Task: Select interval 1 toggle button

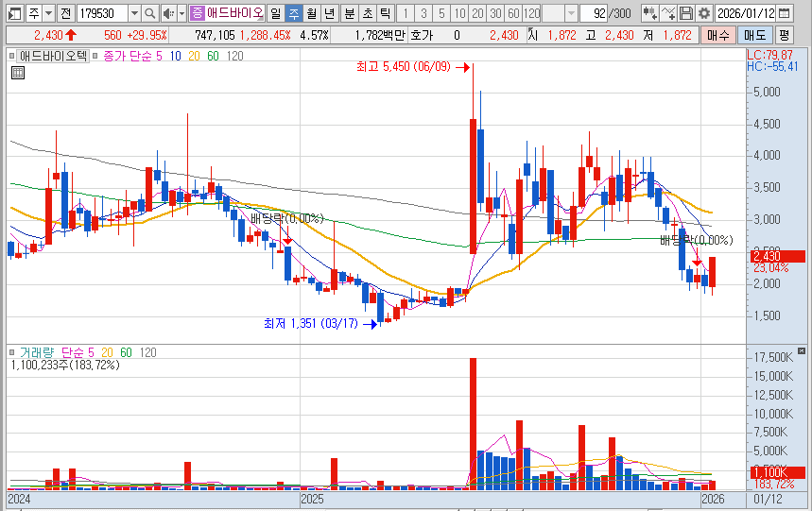Action: click(406, 13)
